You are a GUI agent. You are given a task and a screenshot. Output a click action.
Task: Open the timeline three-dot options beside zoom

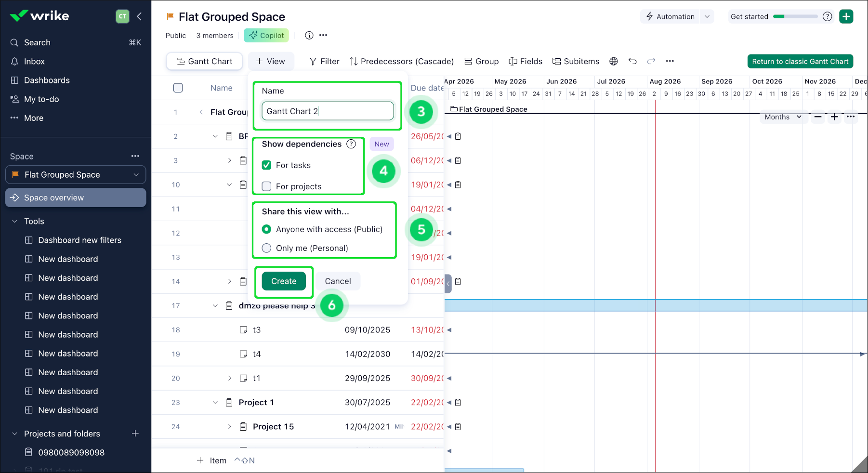(x=851, y=117)
